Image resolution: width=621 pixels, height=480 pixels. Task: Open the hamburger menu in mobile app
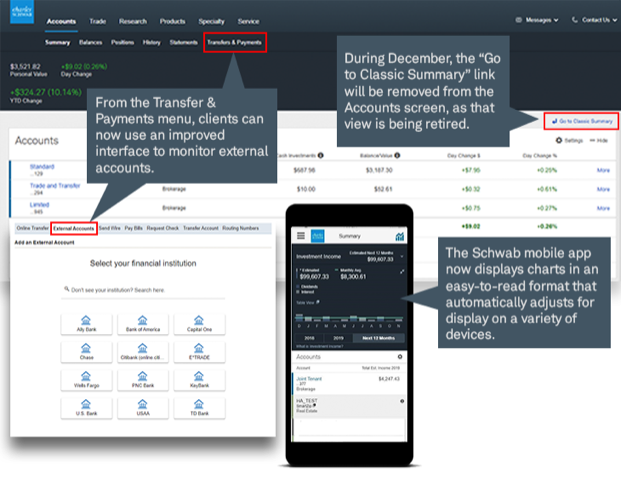(x=301, y=236)
